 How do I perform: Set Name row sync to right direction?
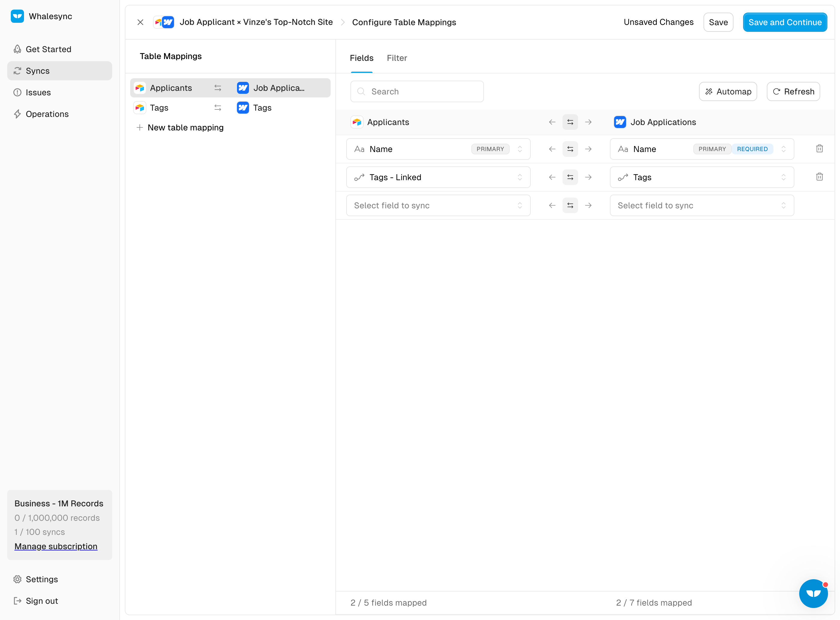(x=588, y=149)
